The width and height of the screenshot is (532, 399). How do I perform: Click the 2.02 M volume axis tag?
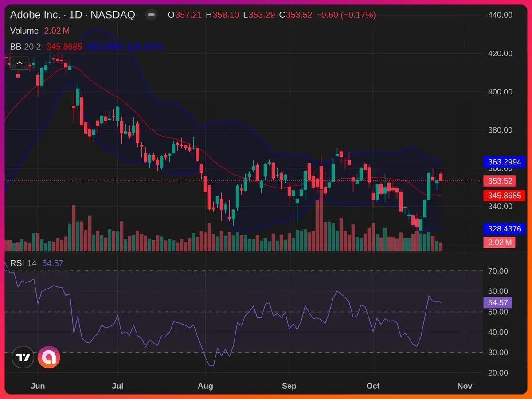tap(499, 243)
